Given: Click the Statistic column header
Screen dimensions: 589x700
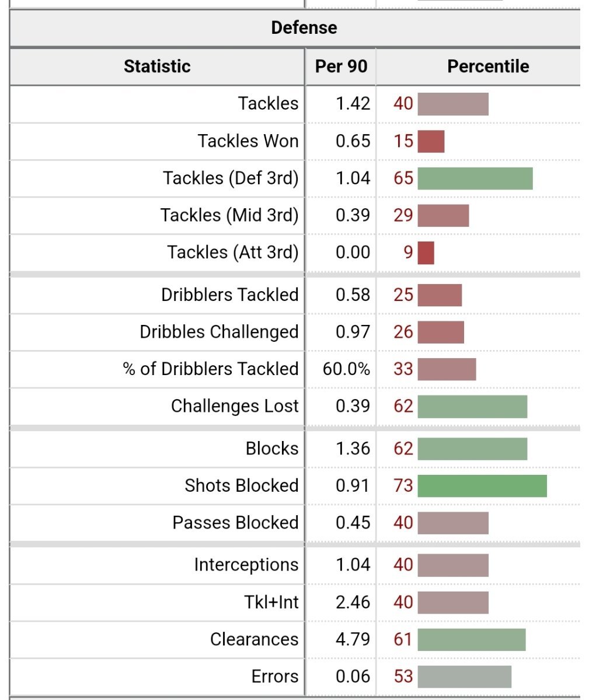Looking at the screenshot, I should (x=157, y=66).
